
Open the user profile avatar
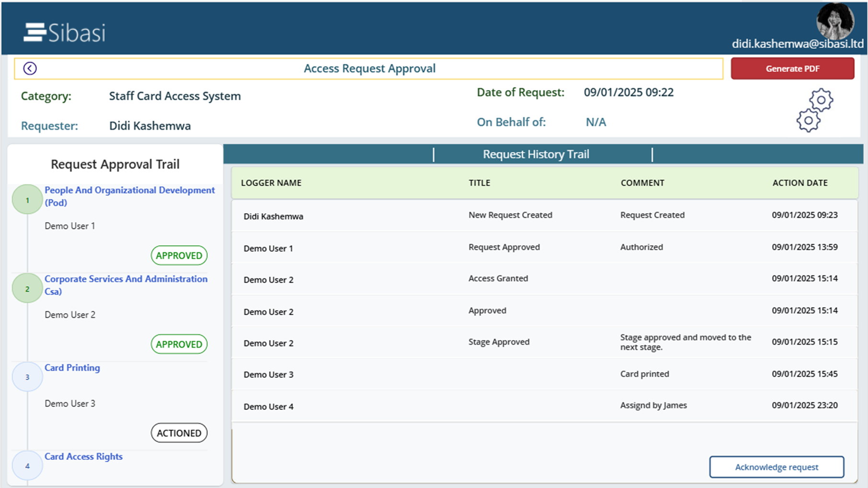coord(835,21)
